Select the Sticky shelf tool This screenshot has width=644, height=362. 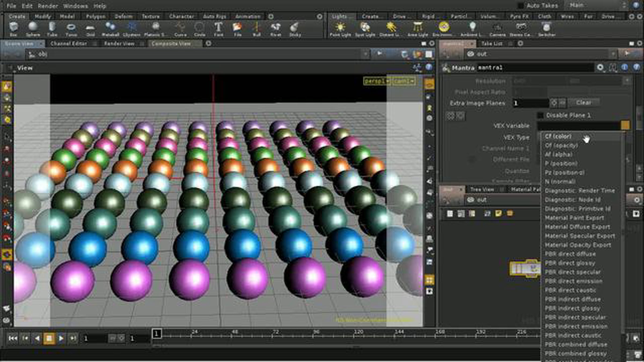click(x=295, y=29)
